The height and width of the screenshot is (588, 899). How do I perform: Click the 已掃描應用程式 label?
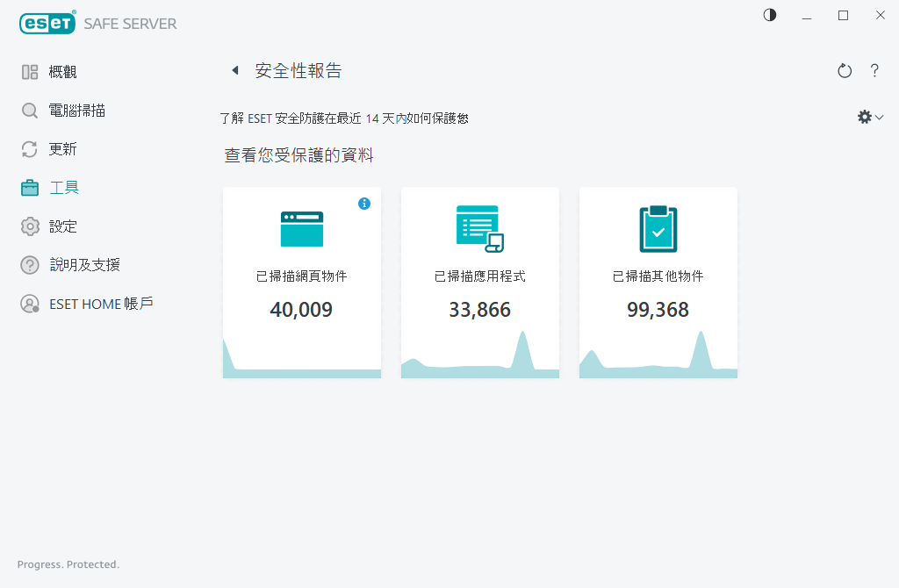click(x=480, y=276)
